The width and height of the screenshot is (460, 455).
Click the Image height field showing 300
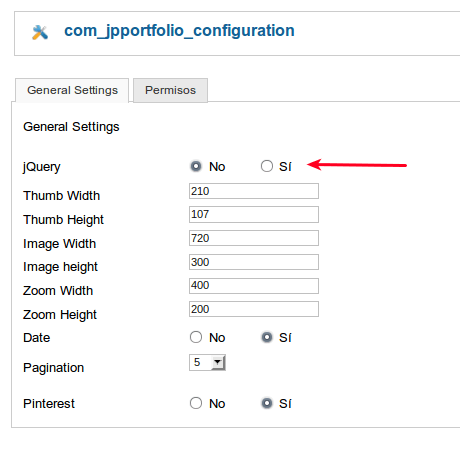click(254, 262)
